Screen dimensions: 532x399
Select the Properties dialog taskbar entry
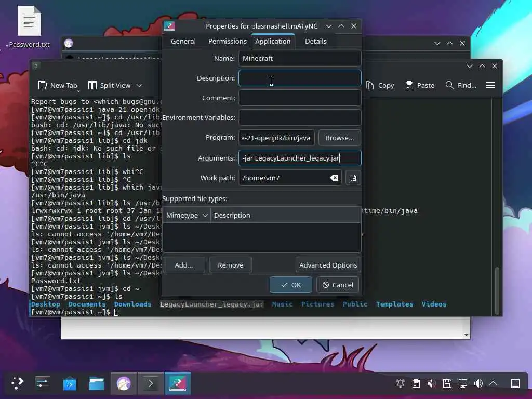click(x=178, y=383)
